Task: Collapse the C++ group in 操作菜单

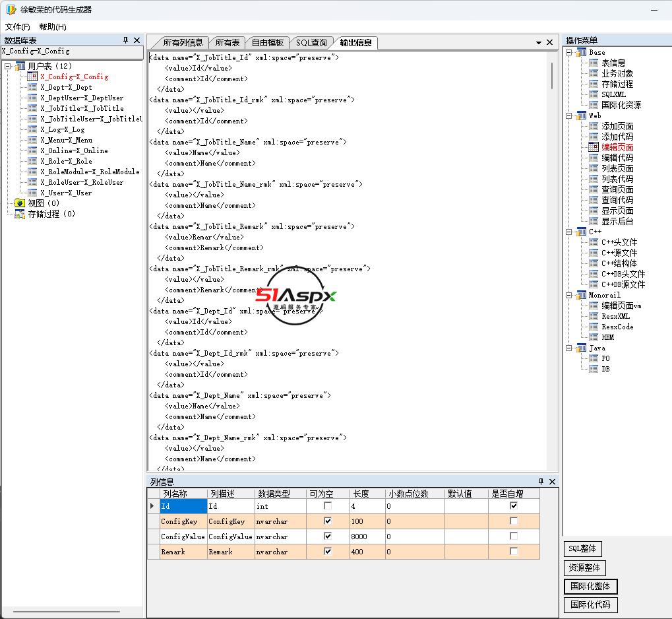Action: coord(568,232)
